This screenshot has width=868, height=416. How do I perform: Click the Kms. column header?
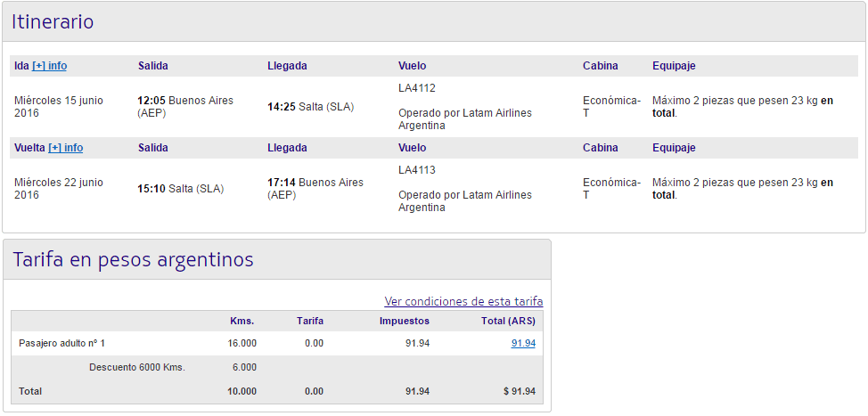tap(242, 321)
